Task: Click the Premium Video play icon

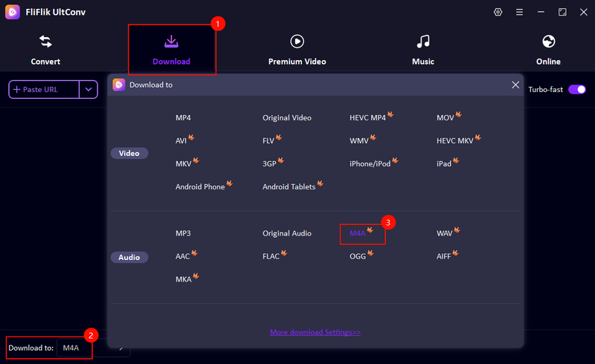Action: [297, 42]
